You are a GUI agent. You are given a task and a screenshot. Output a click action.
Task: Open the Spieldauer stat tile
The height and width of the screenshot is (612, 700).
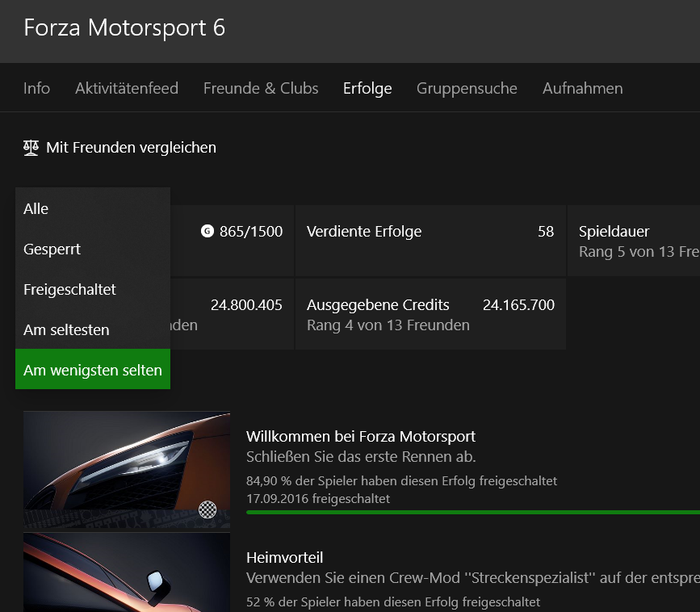coord(634,241)
